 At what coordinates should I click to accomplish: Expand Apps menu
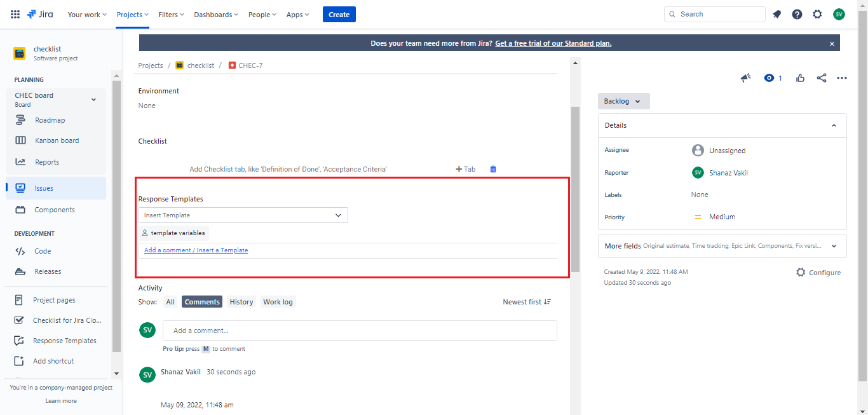click(297, 15)
